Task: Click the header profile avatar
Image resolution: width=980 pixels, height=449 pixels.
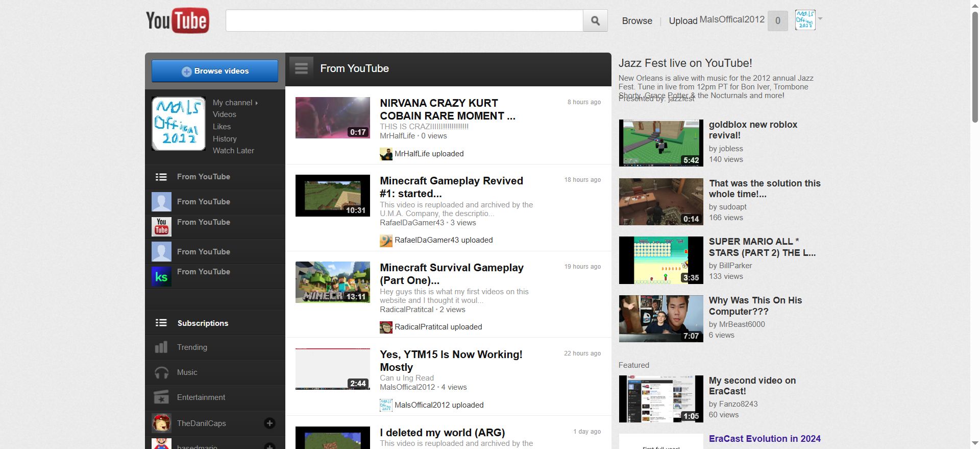Action: [805, 20]
